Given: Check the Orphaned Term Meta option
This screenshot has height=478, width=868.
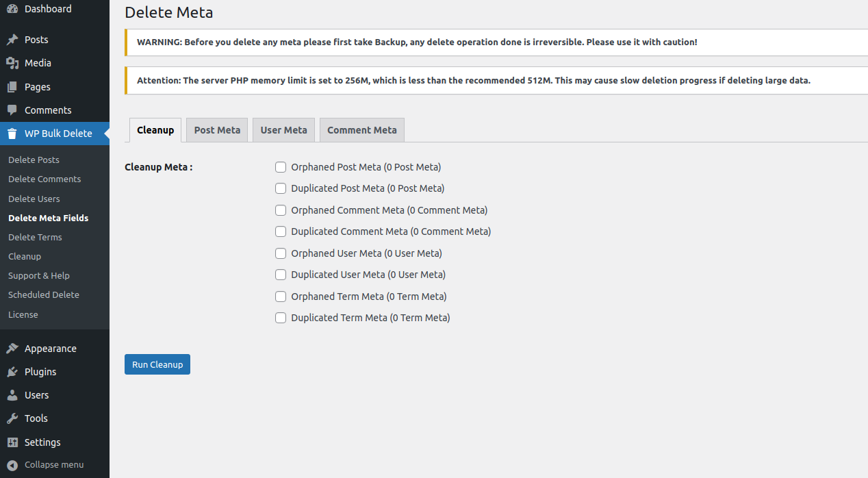Looking at the screenshot, I should tap(281, 297).
